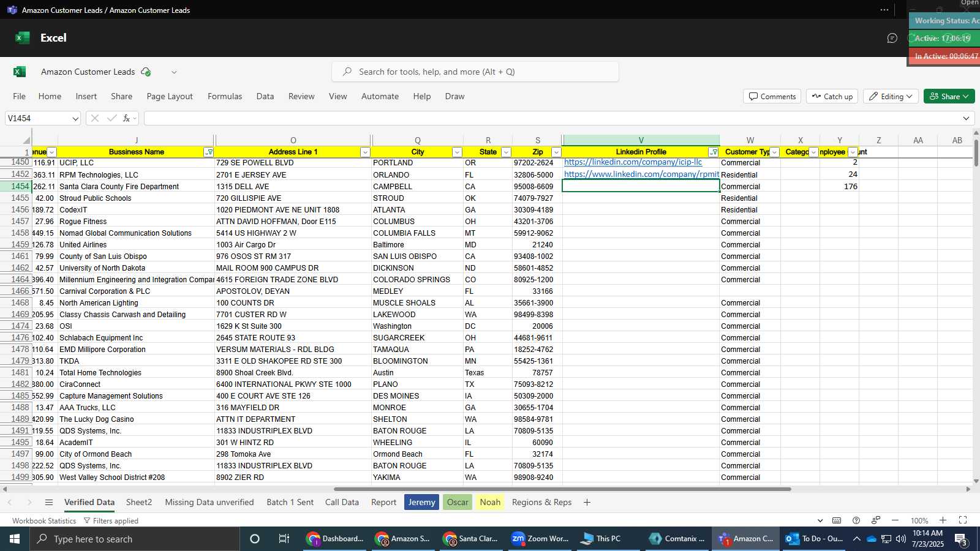
Task: Select the Data ribbon tab
Action: [265, 96]
